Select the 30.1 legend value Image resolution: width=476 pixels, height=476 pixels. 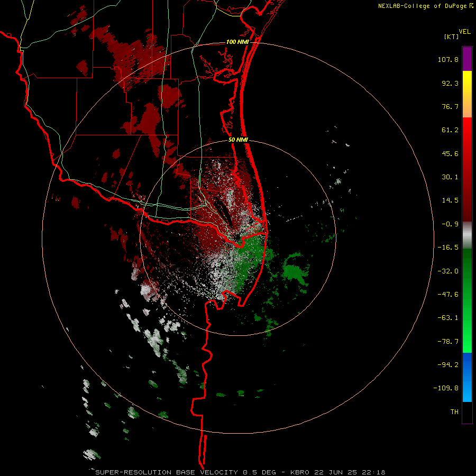[x=450, y=177]
